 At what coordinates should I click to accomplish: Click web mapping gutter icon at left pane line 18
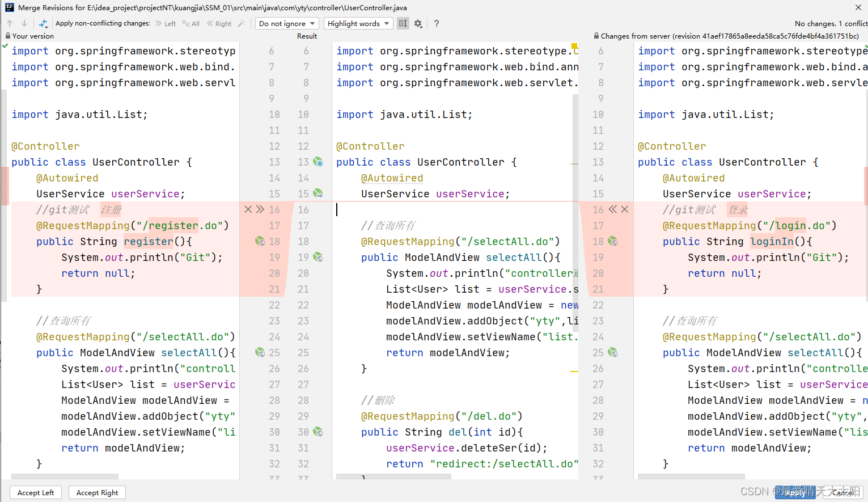(260, 241)
